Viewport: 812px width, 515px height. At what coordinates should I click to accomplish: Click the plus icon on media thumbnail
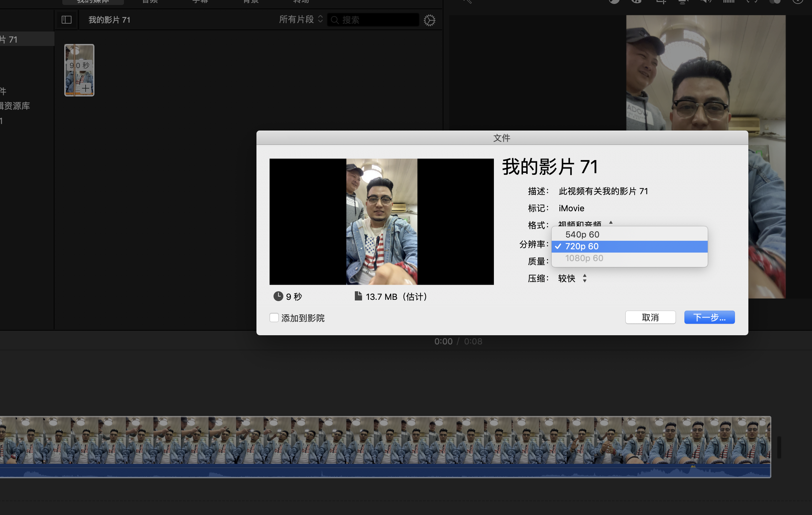click(x=86, y=88)
